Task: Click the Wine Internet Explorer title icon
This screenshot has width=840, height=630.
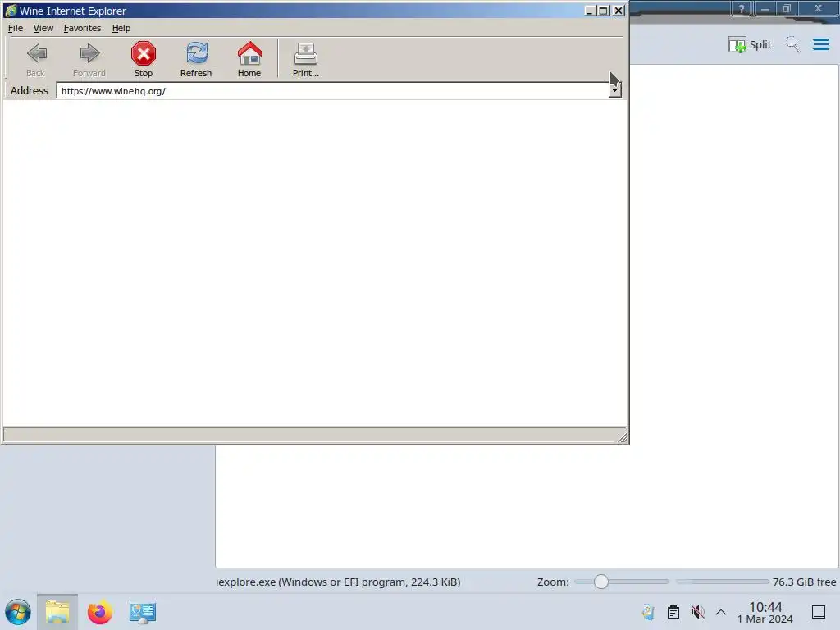Action: coord(11,11)
